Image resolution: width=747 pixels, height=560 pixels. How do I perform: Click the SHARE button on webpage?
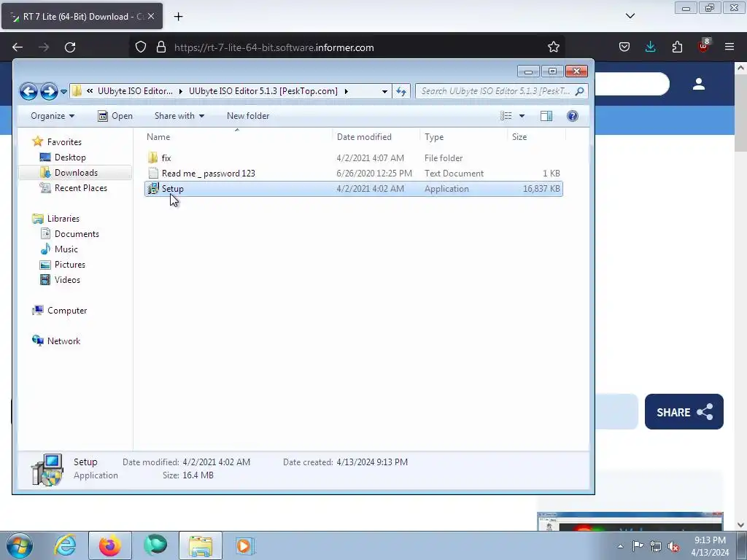tap(684, 412)
